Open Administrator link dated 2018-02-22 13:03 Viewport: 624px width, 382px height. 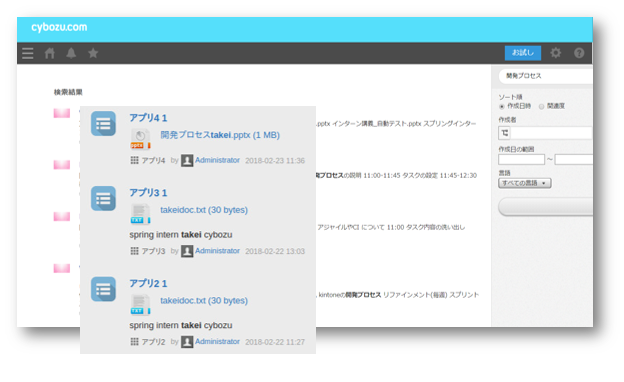pos(217,251)
